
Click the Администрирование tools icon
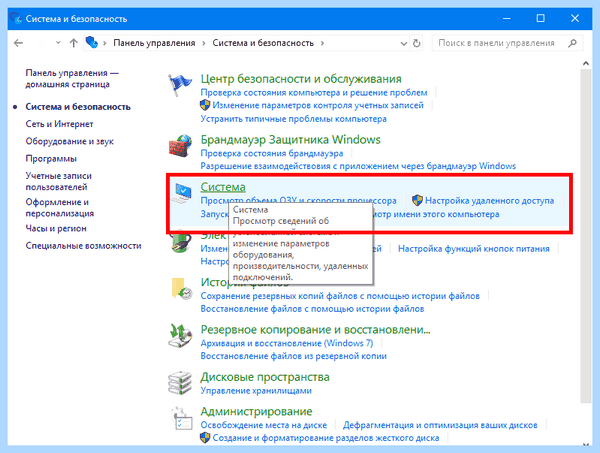[181, 418]
